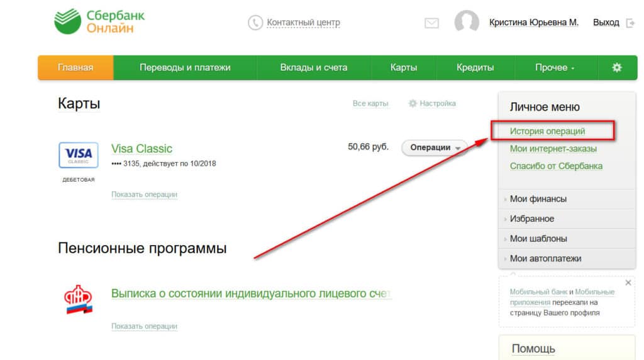The height and width of the screenshot is (360, 644).
Task: Open the Операции dropdown for Visa card
Action: (435, 148)
